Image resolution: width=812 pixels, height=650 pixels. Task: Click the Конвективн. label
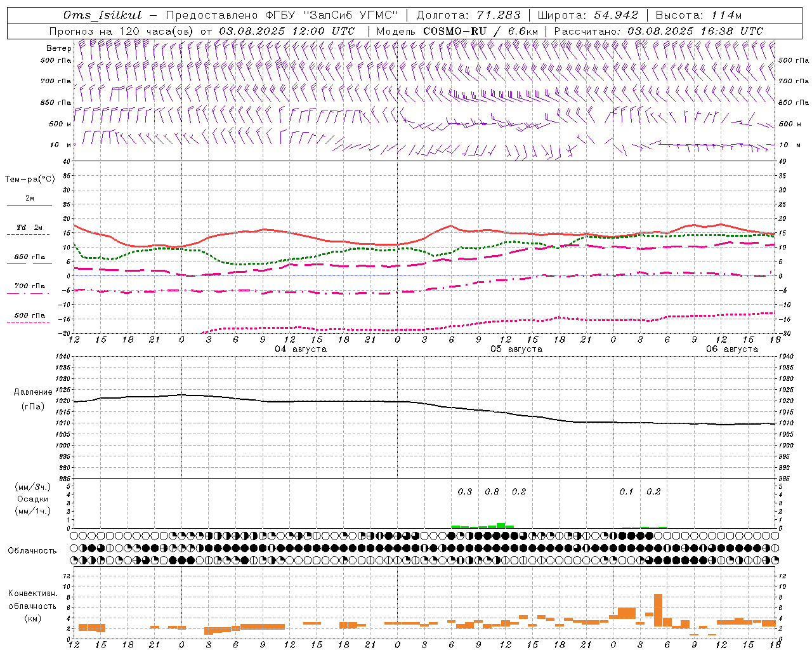pyautogui.click(x=33, y=594)
